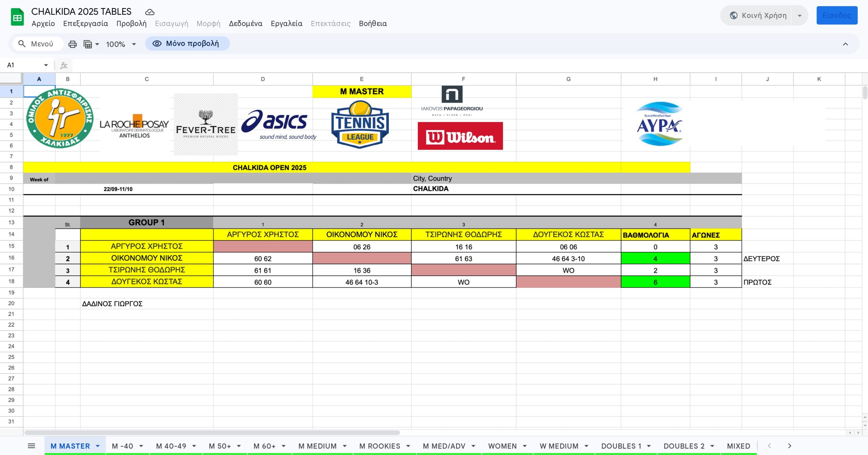Click the horizontal scrollbar thumb

coord(212,433)
